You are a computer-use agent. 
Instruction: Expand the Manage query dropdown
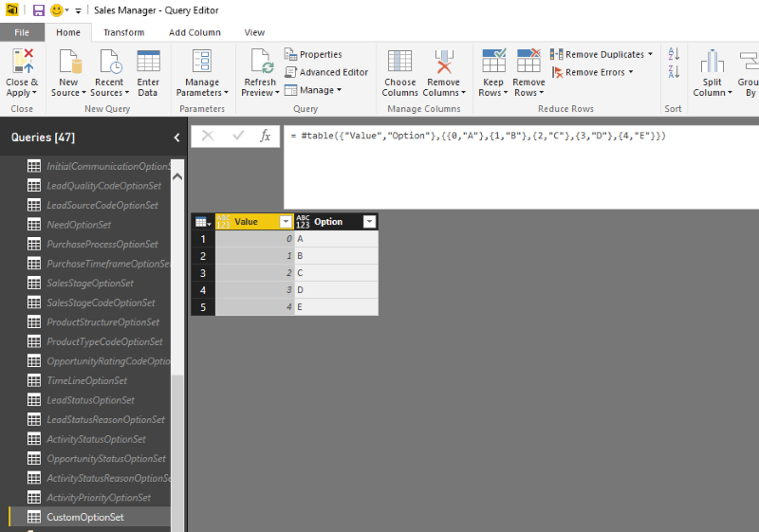pyautogui.click(x=340, y=90)
